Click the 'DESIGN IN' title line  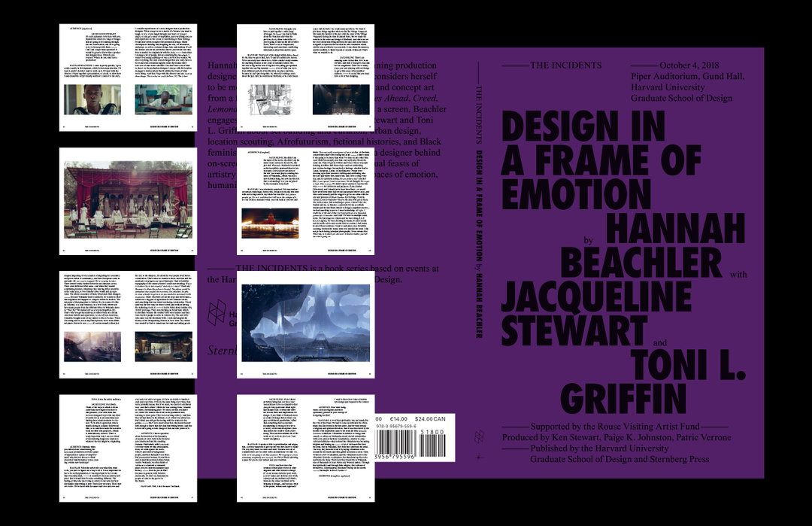tap(583, 127)
